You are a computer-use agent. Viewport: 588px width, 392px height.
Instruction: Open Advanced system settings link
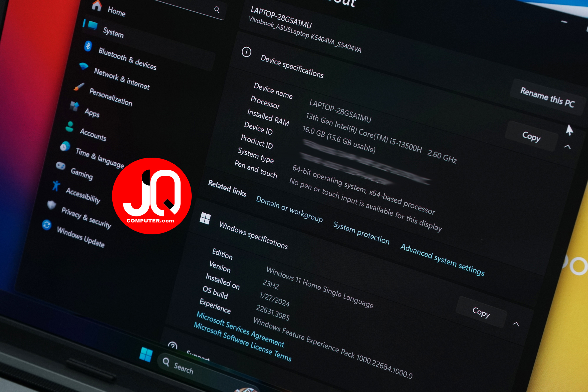coord(442,260)
